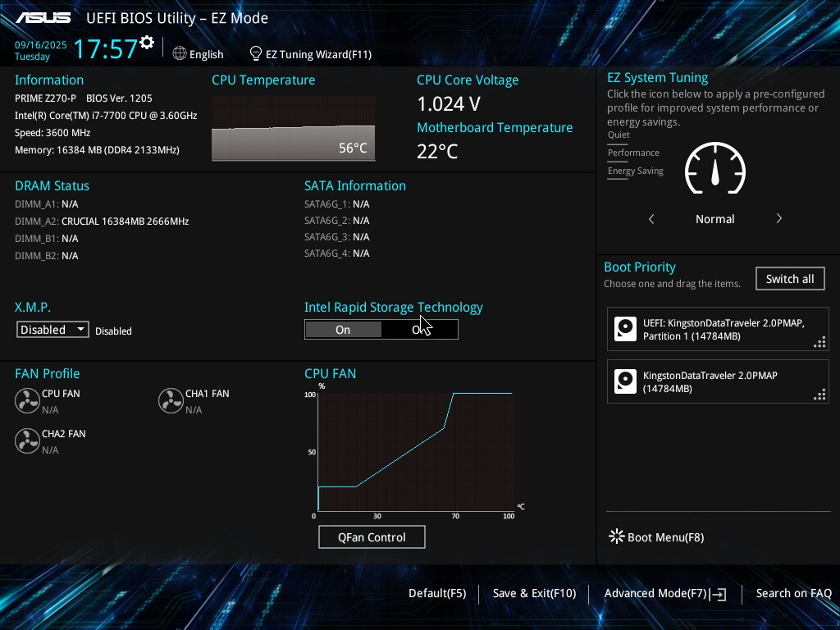The image size is (840, 630).
Task: Click SATA6G_1: N/A row
Action: point(337,204)
